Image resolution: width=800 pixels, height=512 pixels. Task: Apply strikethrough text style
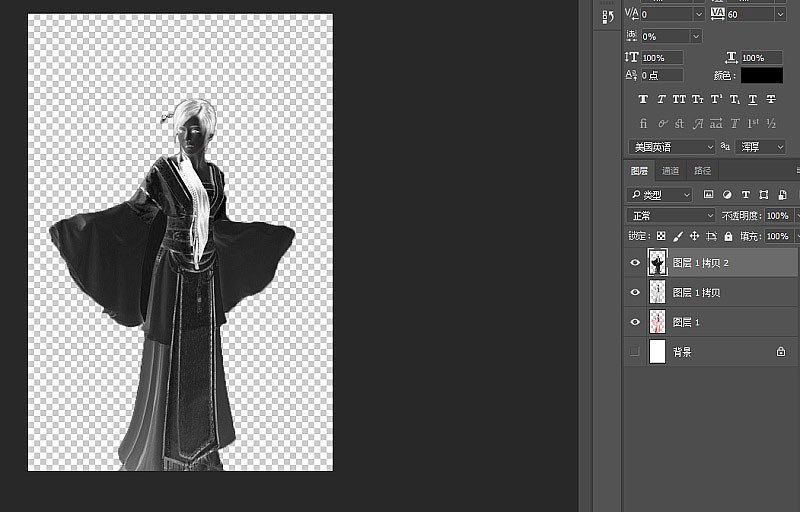771,99
